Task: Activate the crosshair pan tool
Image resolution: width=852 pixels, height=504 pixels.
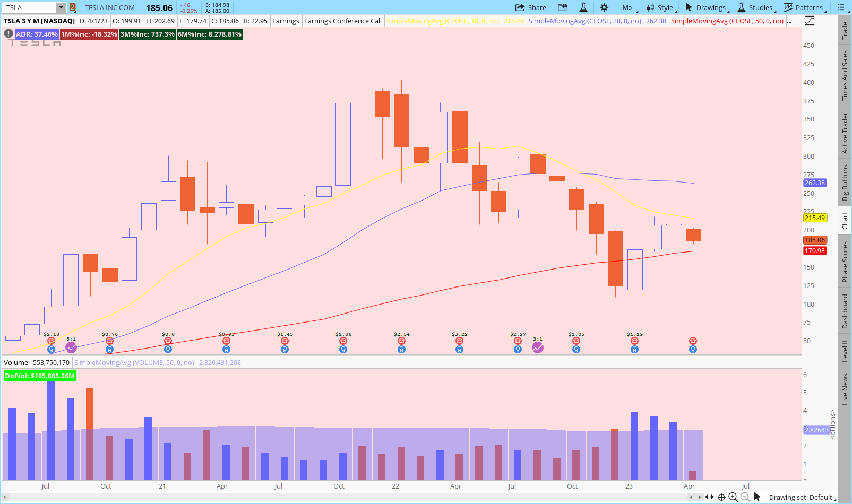Action: pos(721,497)
